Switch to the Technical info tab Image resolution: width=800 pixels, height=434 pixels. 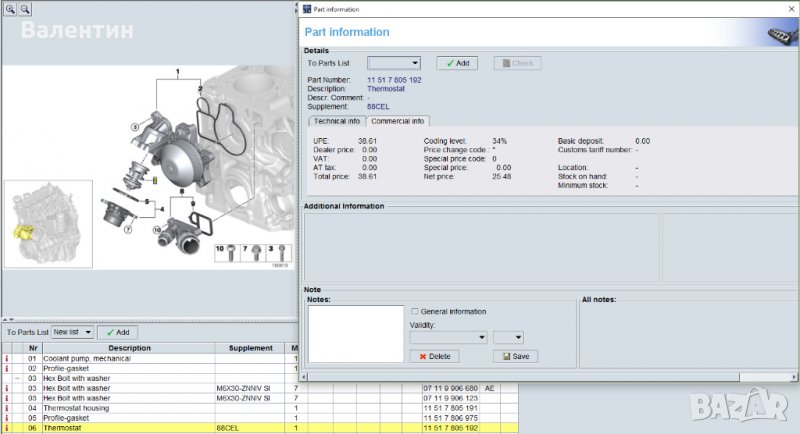click(337, 121)
